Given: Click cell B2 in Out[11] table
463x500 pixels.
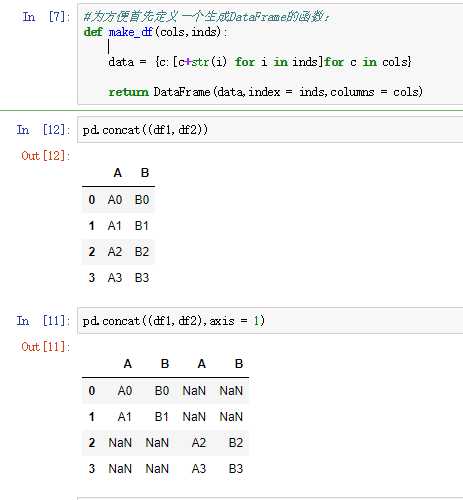Looking at the screenshot, I should 236,443.
